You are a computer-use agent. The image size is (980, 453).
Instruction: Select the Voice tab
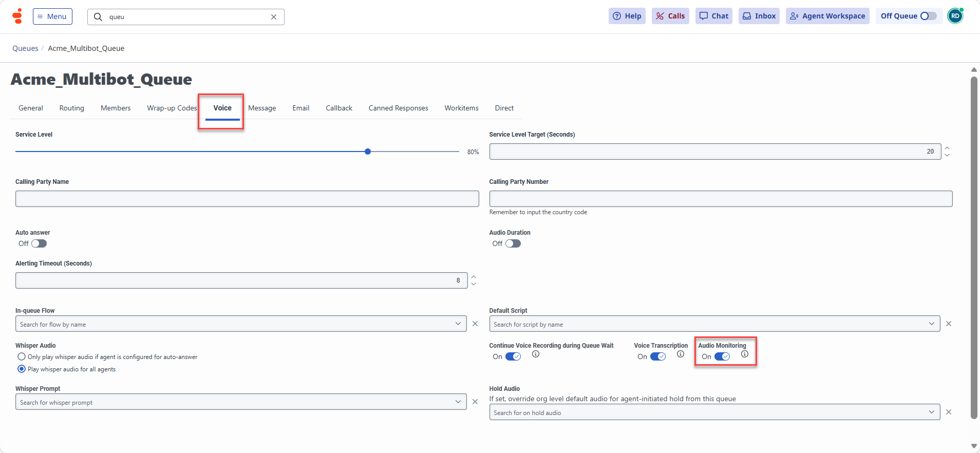click(222, 108)
